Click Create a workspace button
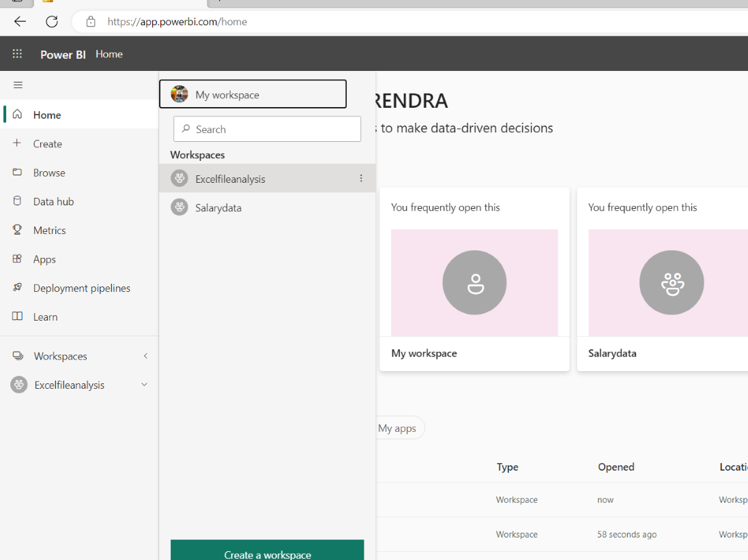The image size is (748, 560). click(x=267, y=550)
